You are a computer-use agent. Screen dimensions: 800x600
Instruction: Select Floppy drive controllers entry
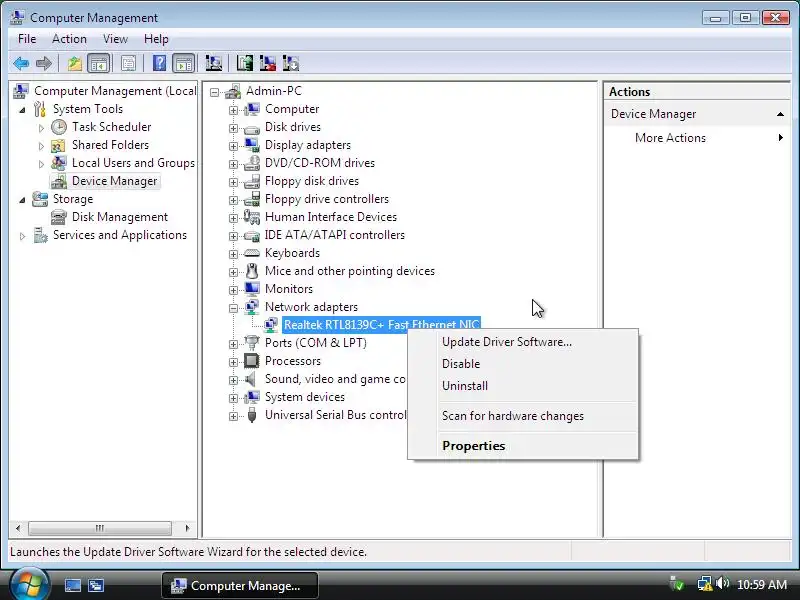pyautogui.click(x=327, y=199)
